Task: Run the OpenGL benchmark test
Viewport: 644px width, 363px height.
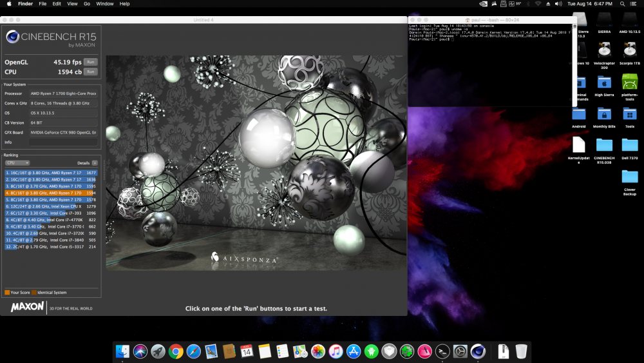Action: pyautogui.click(x=90, y=62)
